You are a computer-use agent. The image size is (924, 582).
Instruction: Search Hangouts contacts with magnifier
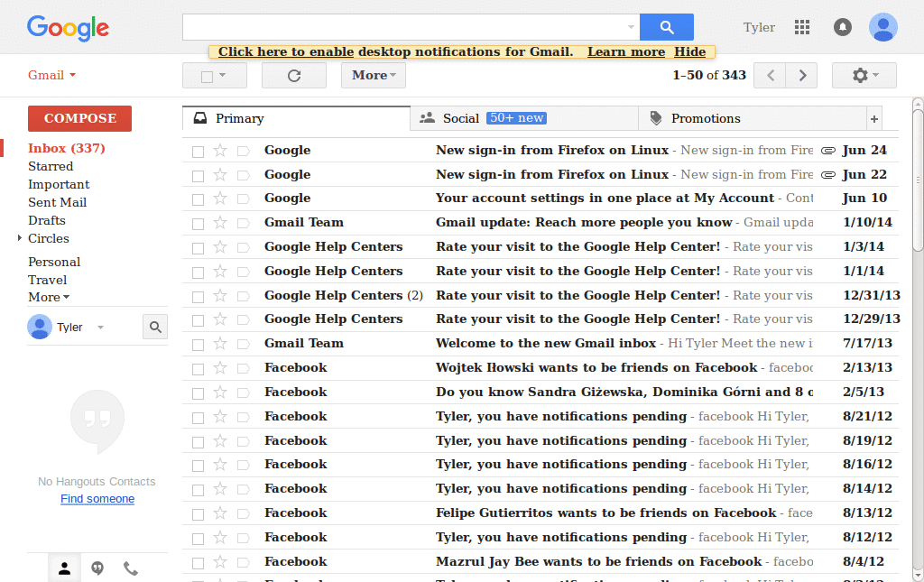[x=155, y=327]
